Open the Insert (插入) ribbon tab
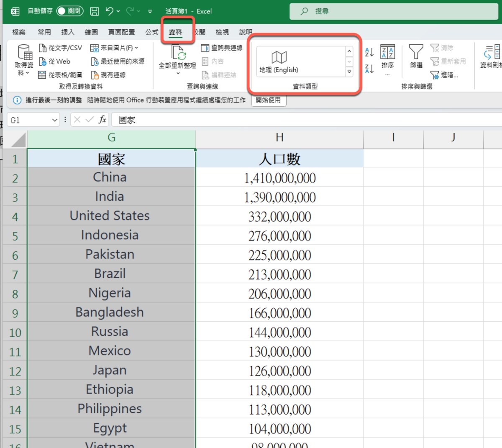Screen dimensions: 502x448 (67, 32)
